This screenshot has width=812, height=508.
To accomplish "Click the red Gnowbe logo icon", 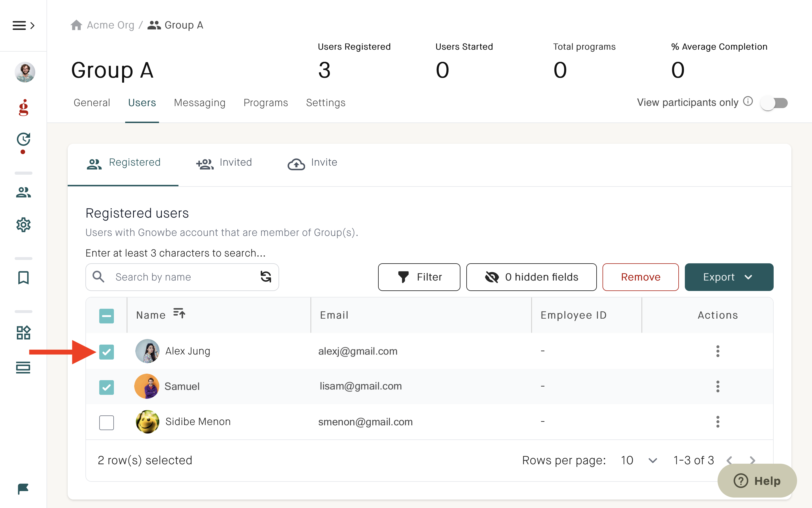I will pyautogui.click(x=23, y=108).
